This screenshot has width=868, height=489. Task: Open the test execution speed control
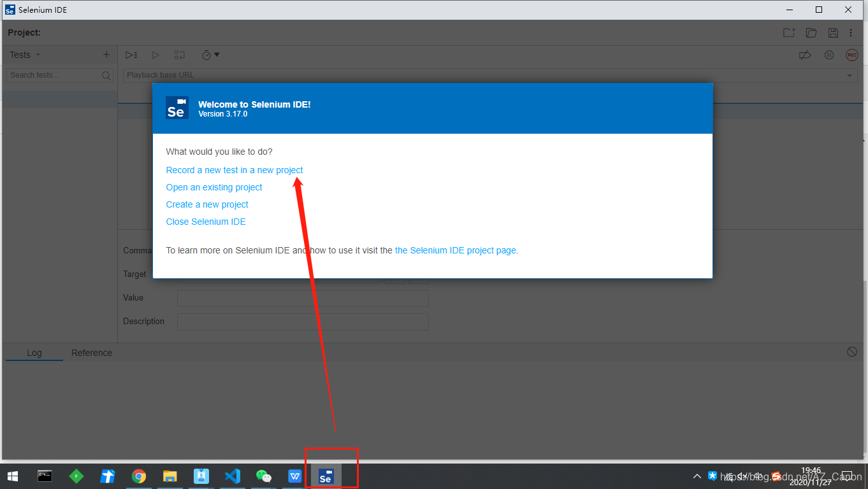coord(210,55)
